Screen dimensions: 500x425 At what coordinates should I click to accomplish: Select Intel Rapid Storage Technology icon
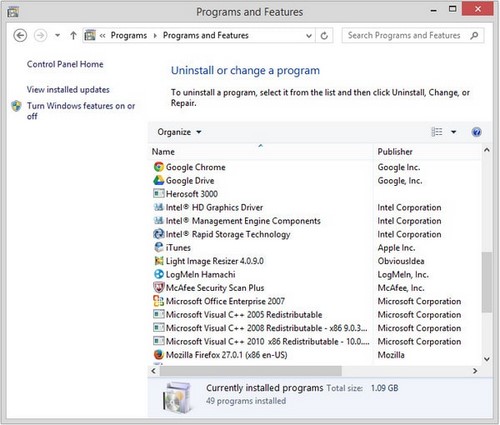(158, 234)
